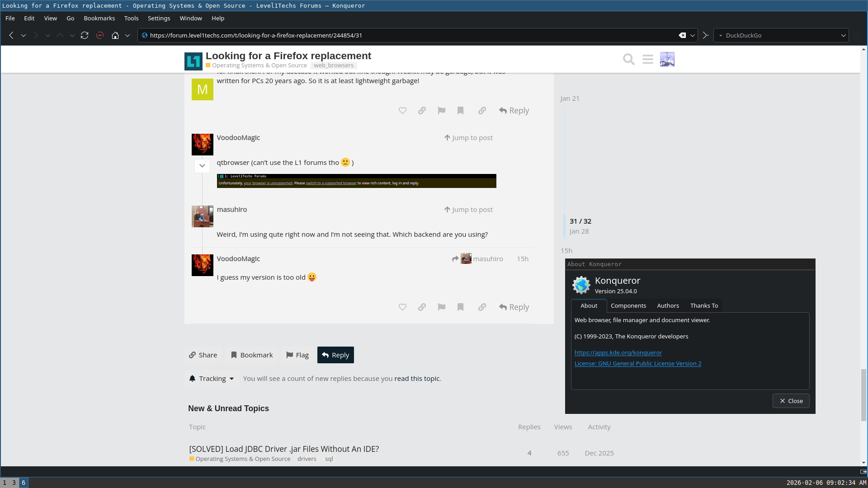Open the DuckDuckGo search engine dropdown
Viewport: 868px width, 488px height.
(x=843, y=35)
